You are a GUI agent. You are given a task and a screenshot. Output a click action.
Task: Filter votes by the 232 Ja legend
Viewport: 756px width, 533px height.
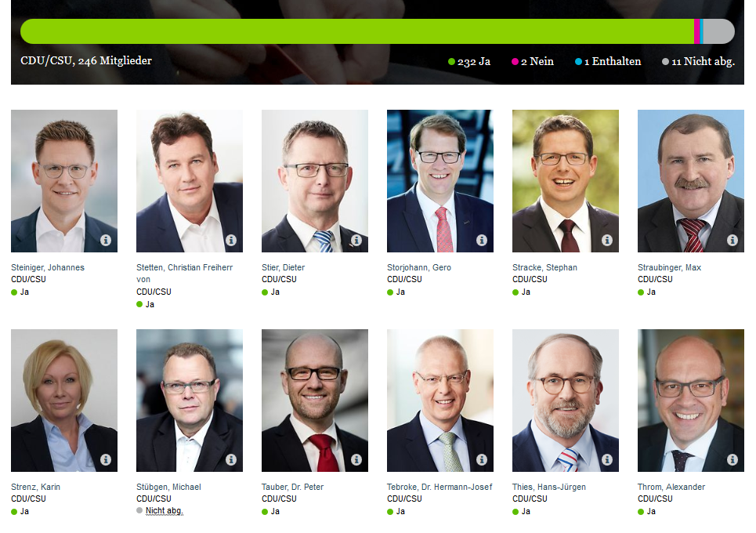click(x=469, y=62)
